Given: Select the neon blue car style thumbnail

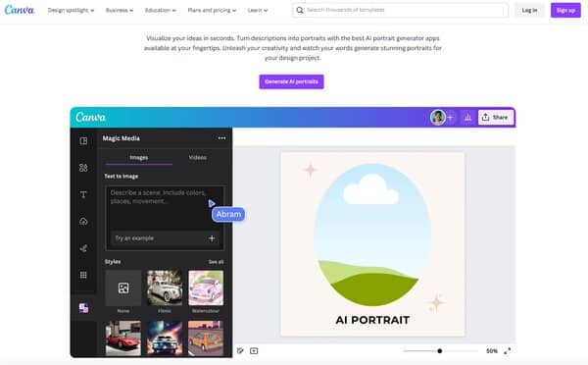Looking at the screenshot, I should tap(165, 338).
